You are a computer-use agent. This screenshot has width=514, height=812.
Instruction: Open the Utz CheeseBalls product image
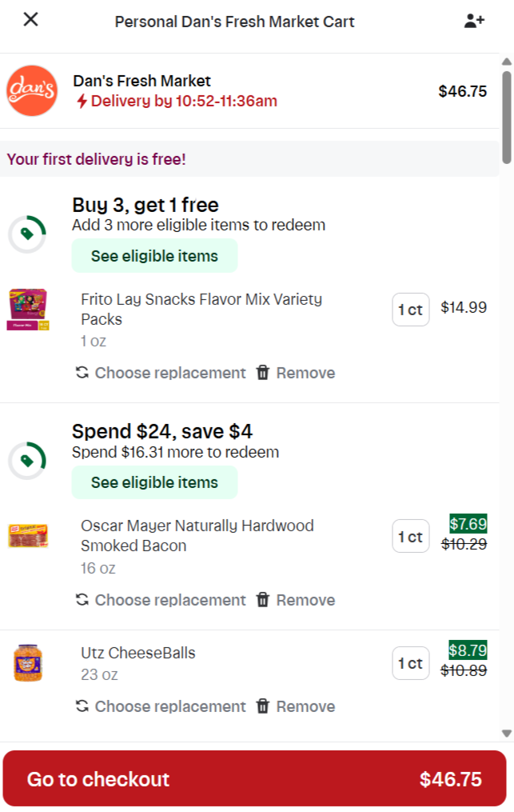pyautogui.click(x=28, y=663)
